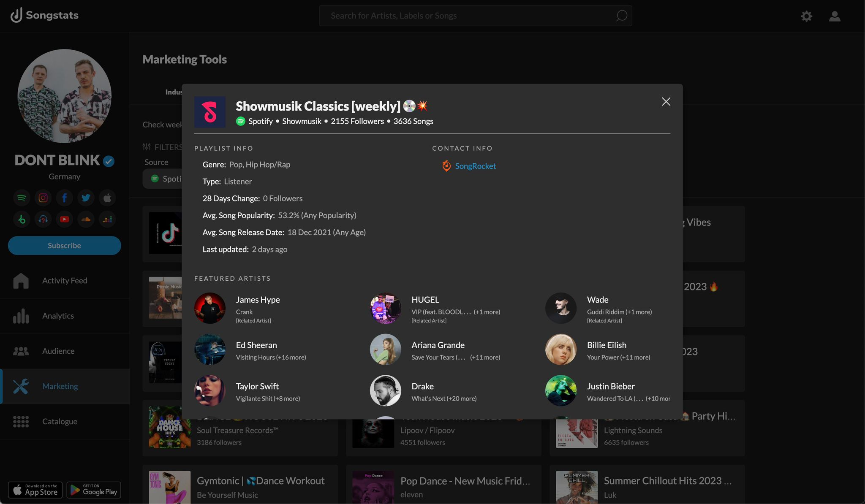Viewport: 865px width, 504px height.
Task: Click the Taylor Swift avatar
Action: (x=210, y=391)
